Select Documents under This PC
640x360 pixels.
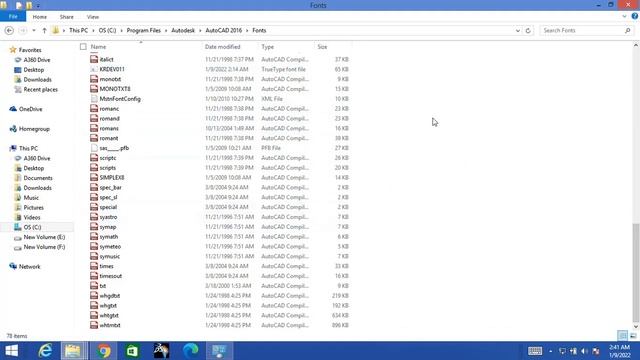38,178
